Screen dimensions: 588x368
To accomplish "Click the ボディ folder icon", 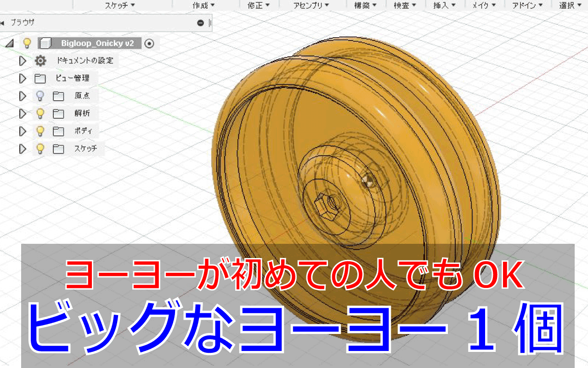I will [58, 132].
